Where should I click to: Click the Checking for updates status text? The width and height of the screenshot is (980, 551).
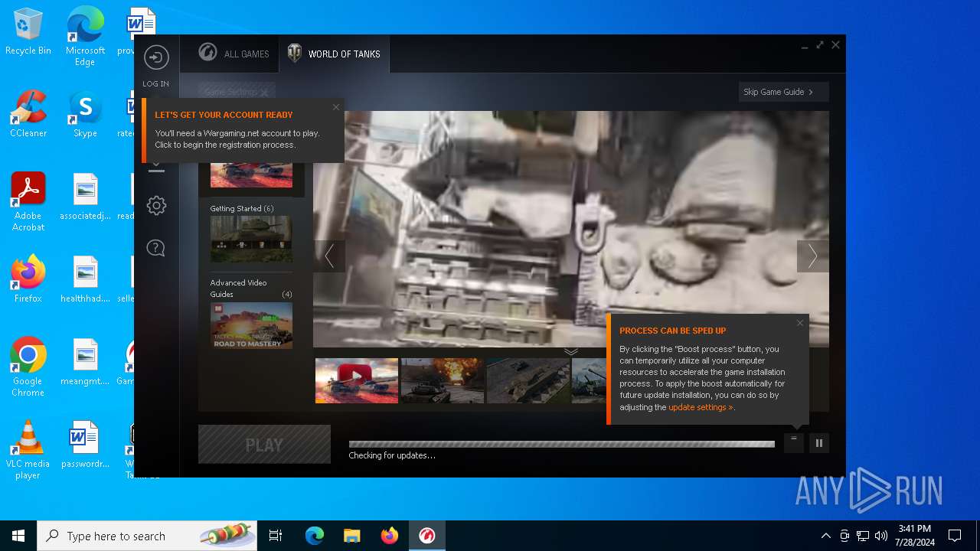(x=392, y=455)
